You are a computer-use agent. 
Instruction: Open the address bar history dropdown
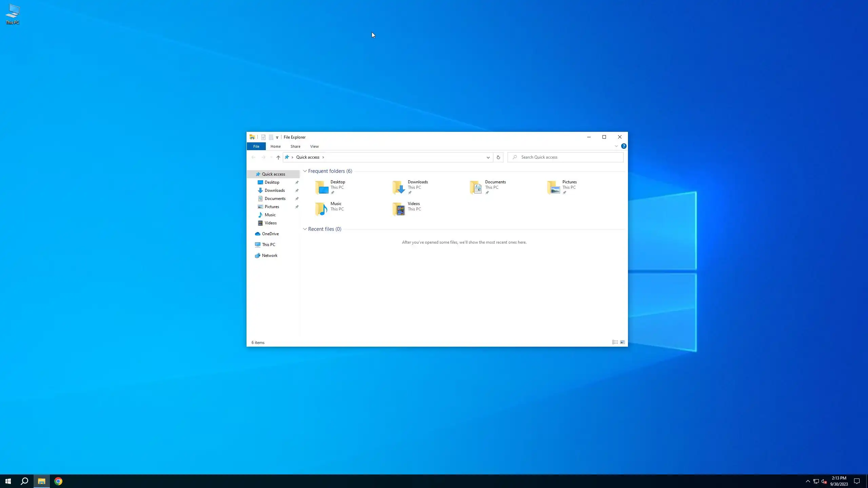[488, 157]
